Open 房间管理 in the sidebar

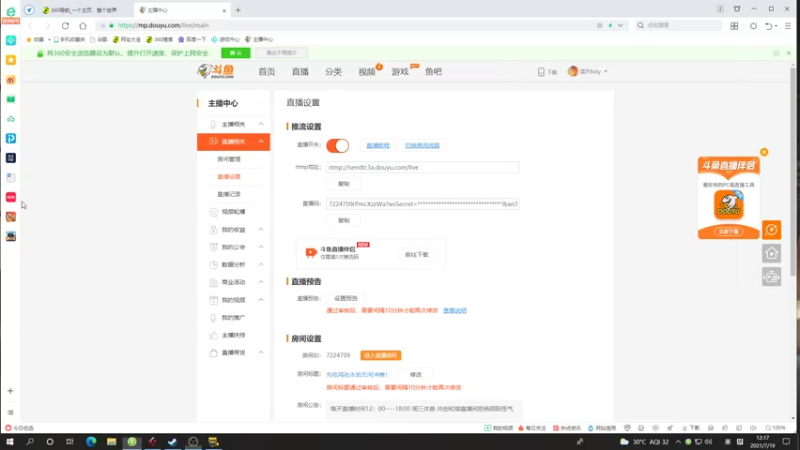[x=229, y=159]
